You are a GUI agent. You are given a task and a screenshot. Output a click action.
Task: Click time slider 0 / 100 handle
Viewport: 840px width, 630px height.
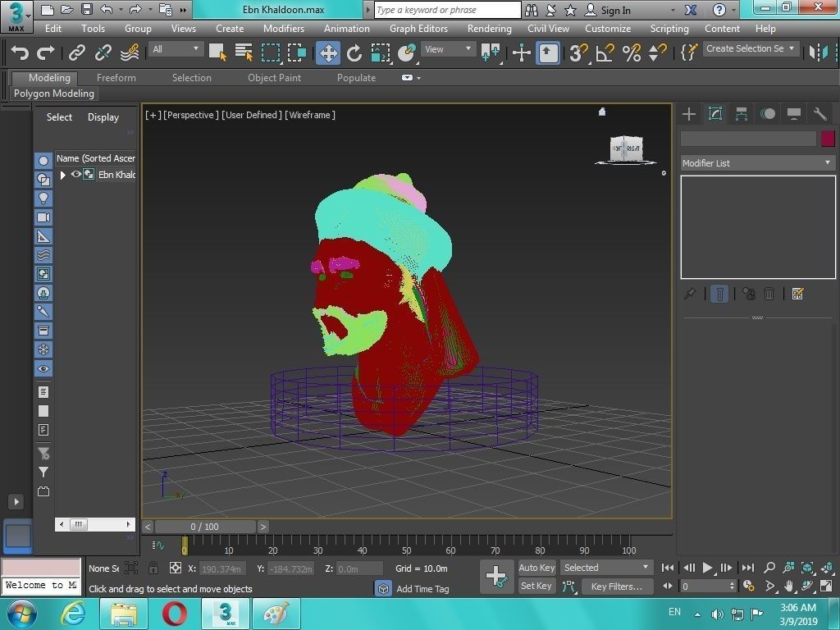click(204, 527)
